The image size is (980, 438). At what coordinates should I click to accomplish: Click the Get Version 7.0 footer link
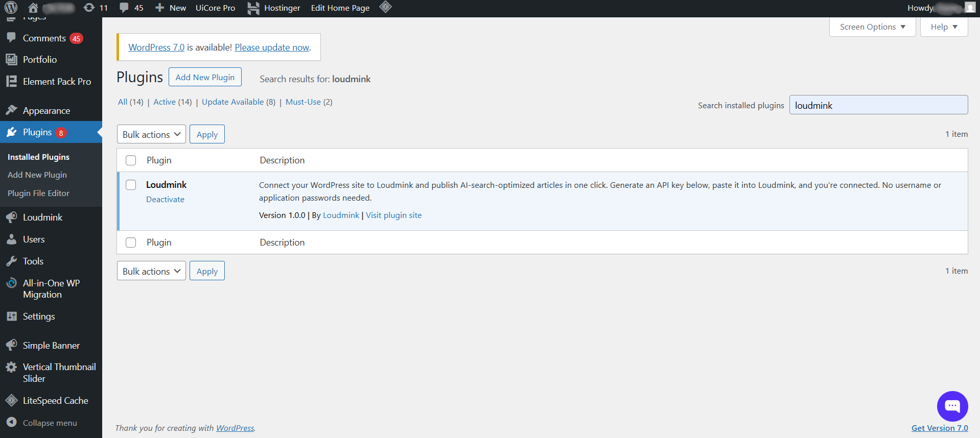940,428
